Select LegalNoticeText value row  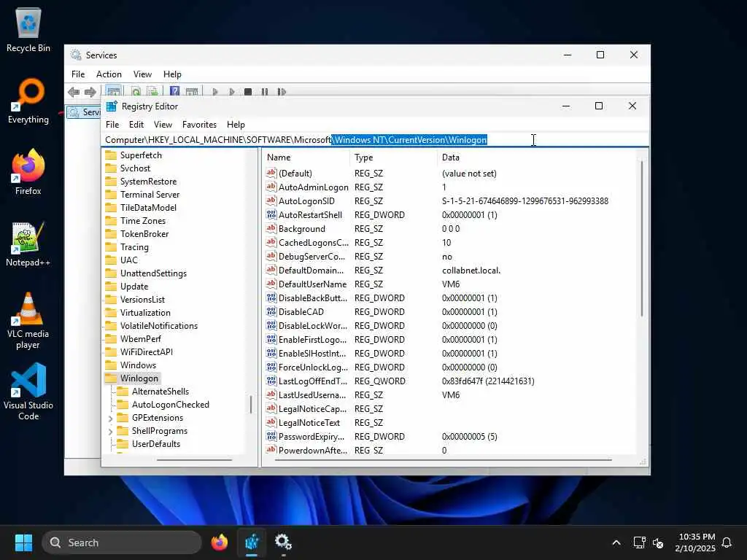click(450, 422)
